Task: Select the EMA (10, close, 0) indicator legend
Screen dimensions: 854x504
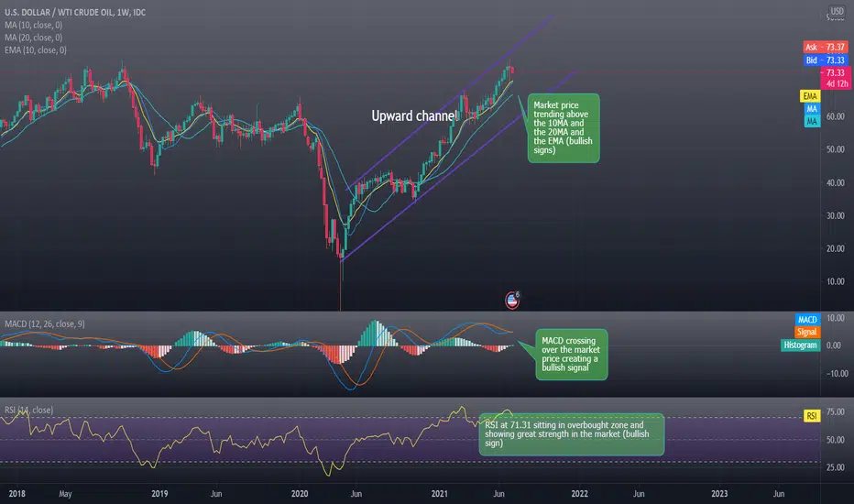Action: click(x=36, y=50)
